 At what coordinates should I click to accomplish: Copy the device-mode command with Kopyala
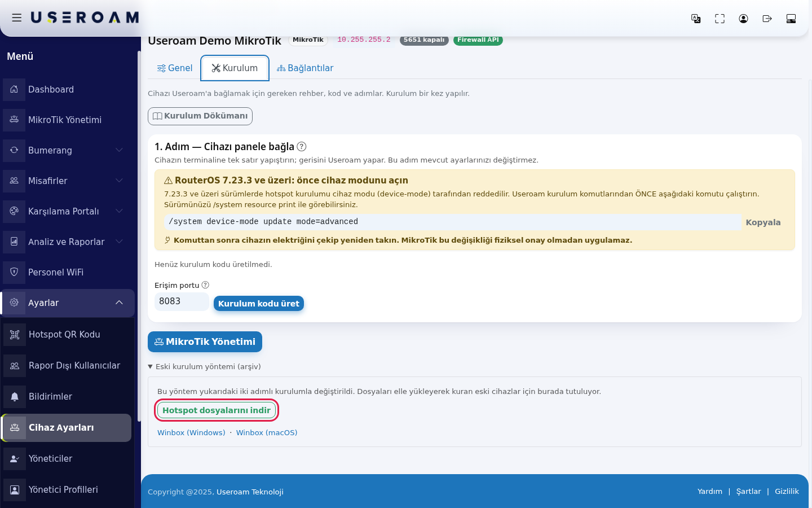click(763, 222)
